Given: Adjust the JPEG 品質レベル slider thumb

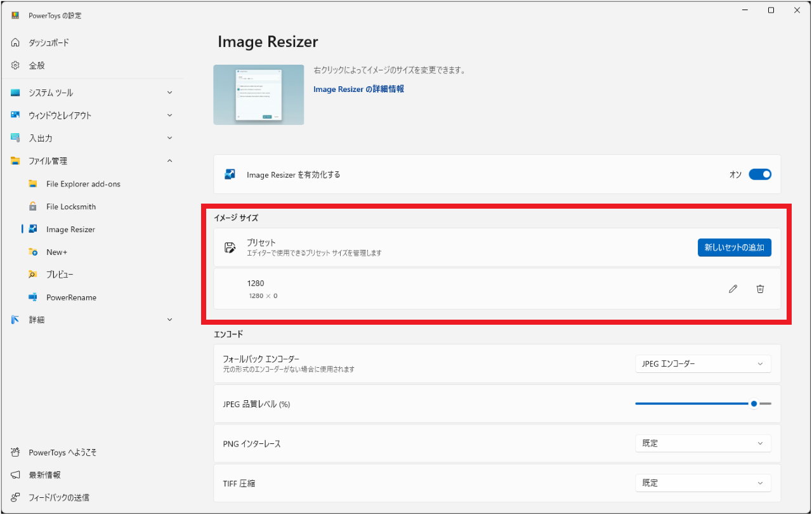Looking at the screenshot, I should (754, 403).
